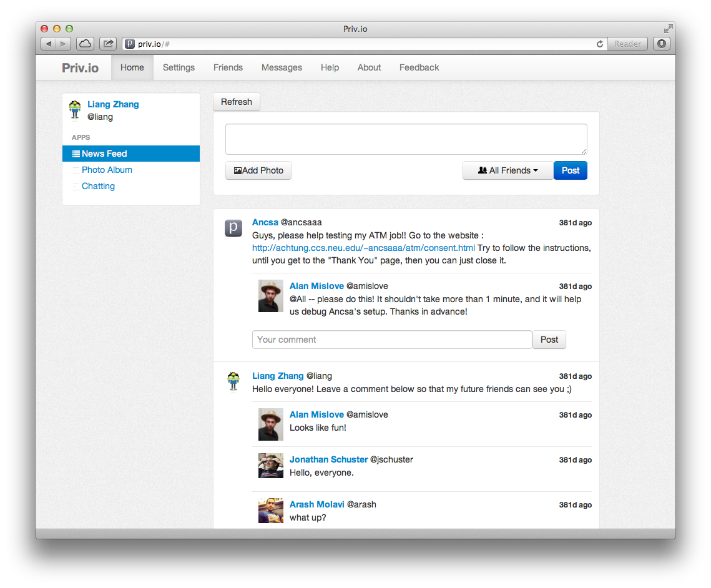Go to the Messages tab
Screen dimensions: 711x588
[x=282, y=67]
